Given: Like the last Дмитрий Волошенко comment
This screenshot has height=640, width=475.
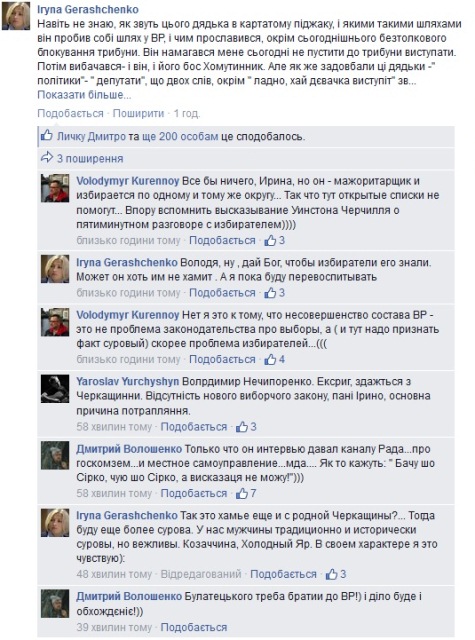Looking at the screenshot, I should point(193,627).
